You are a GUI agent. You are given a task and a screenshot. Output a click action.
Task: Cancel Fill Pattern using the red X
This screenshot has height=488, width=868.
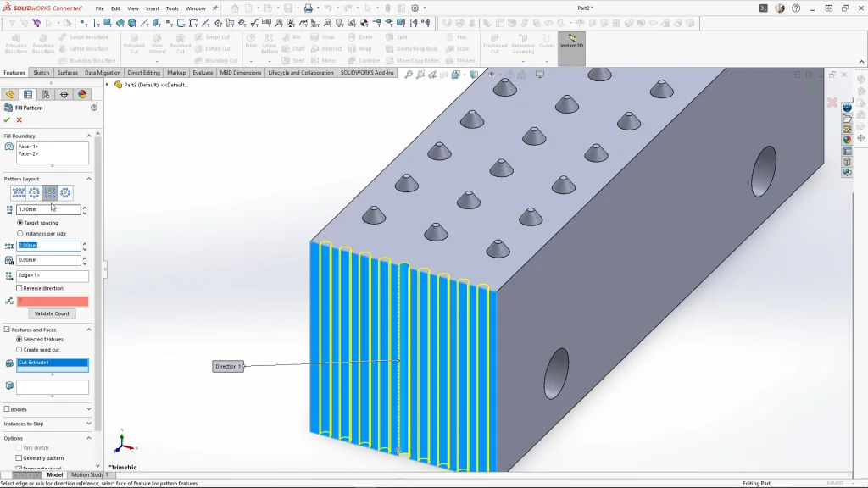tap(19, 119)
